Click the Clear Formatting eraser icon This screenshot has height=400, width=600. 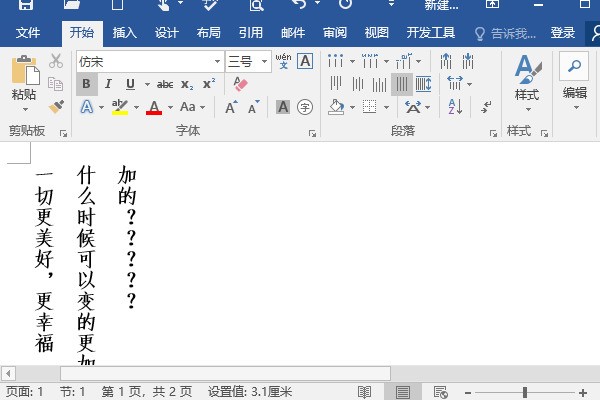point(239,84)
